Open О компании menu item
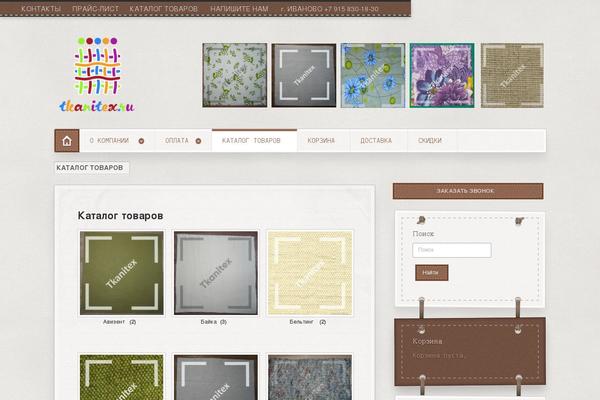600x400 pixels. [109, 141]
